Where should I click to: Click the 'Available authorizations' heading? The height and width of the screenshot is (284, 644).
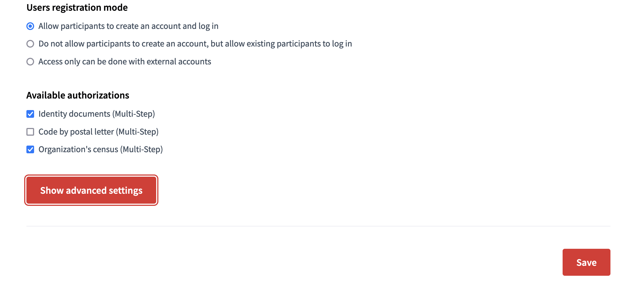pyautogui.click(x=78, y=95)
